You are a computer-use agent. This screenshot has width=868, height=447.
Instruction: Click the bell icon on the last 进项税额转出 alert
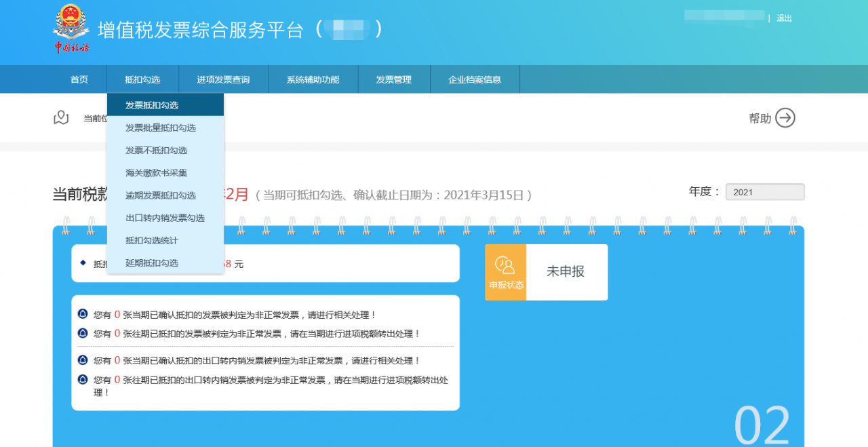[x=84, y=379]
